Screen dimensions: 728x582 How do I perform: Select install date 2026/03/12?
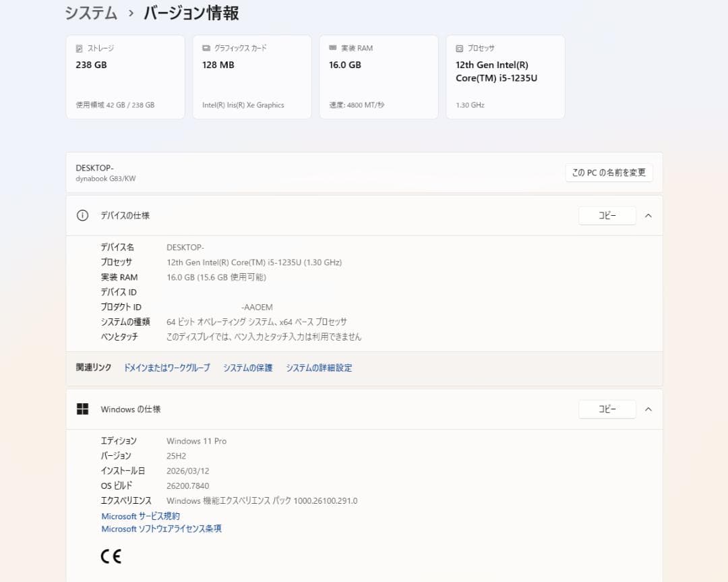(187, 471)
